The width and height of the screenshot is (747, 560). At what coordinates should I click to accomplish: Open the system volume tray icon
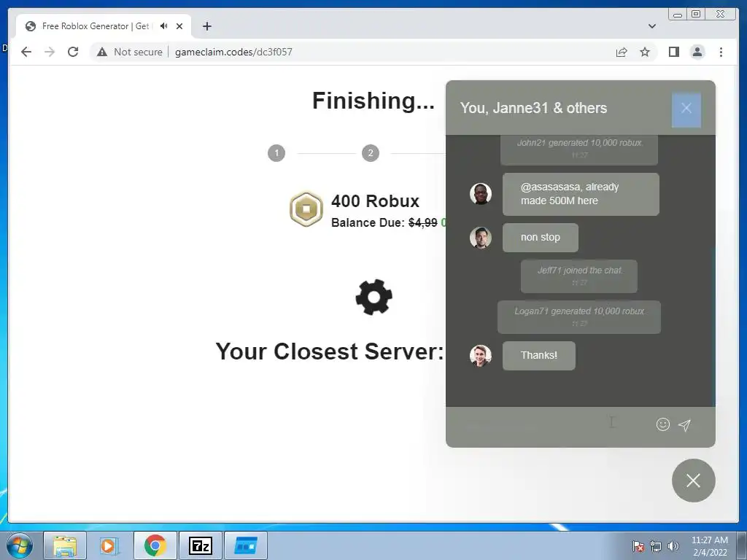[x=673, y=546]
